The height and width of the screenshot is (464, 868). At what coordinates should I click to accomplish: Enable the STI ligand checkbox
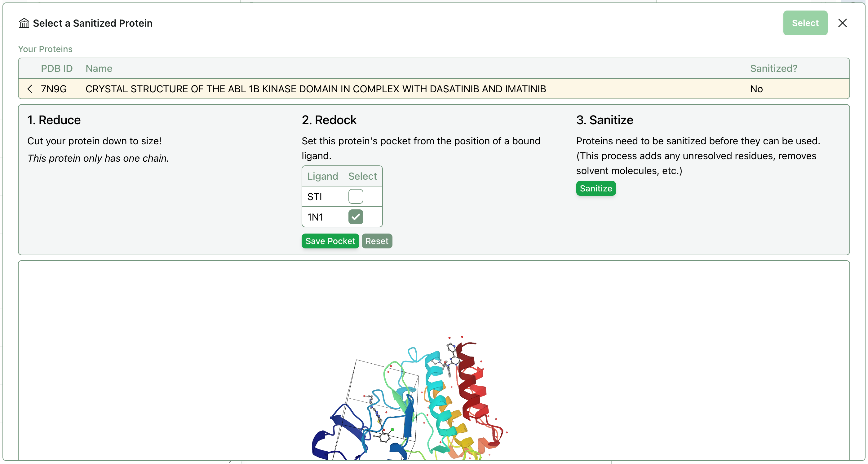coord(356,196)
